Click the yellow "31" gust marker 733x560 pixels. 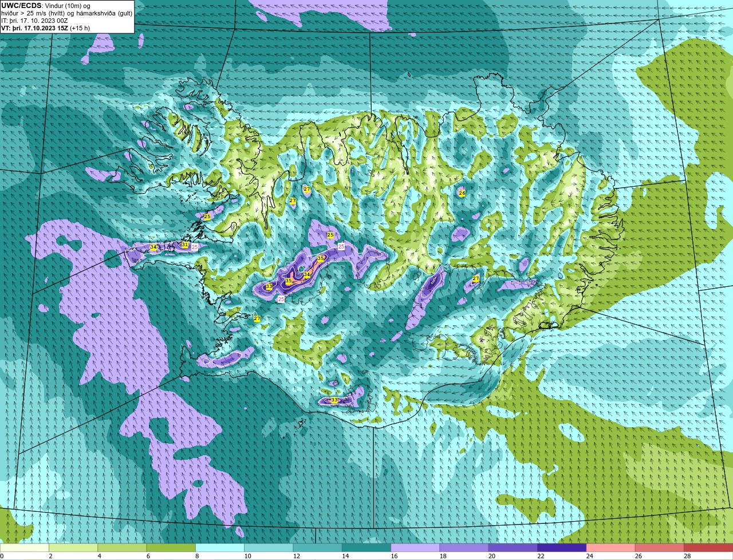(184, 244)
